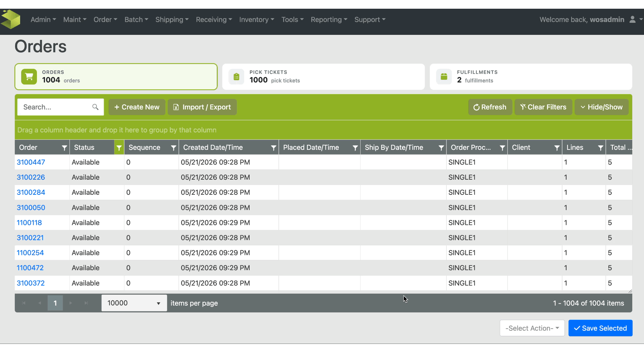Select the Fulfillments 2 summary card
Image resolution: width=644 pixels, height=362 pixels.
coord(531,77)
